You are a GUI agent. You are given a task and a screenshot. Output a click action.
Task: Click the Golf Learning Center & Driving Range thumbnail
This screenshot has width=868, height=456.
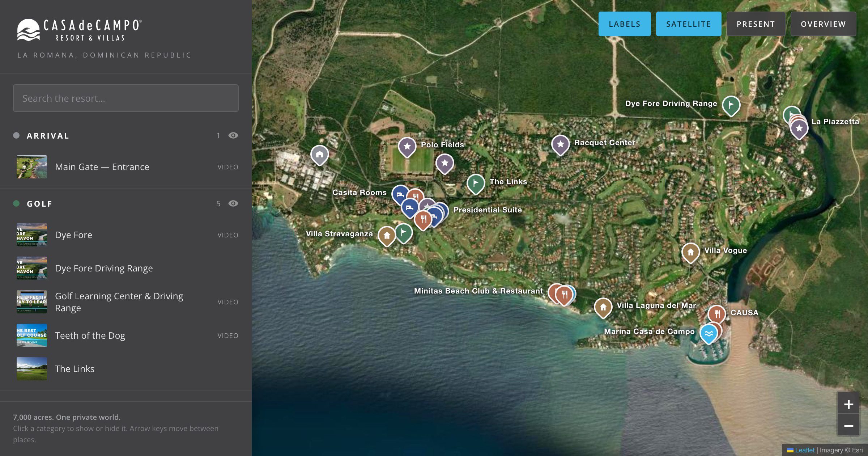(x=32, y=302)
